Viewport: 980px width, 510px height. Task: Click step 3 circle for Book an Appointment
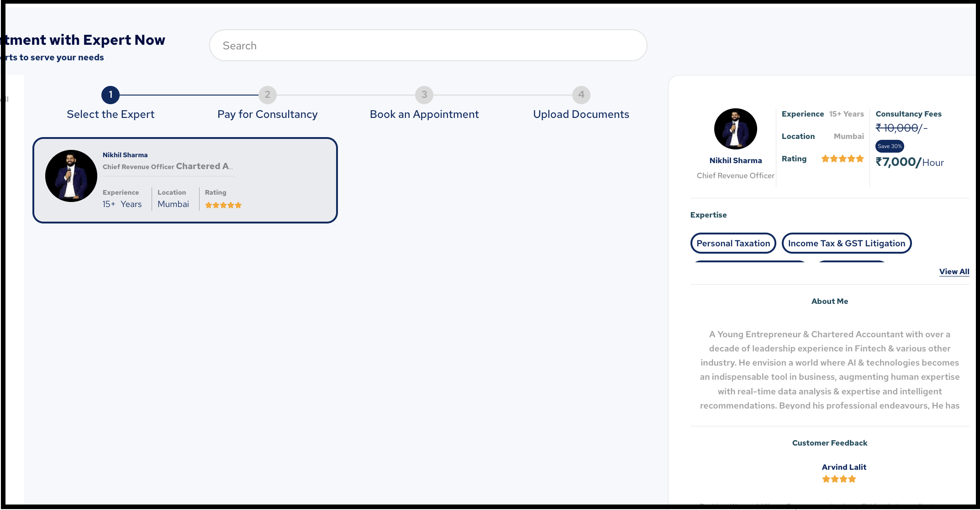[424, 95]
